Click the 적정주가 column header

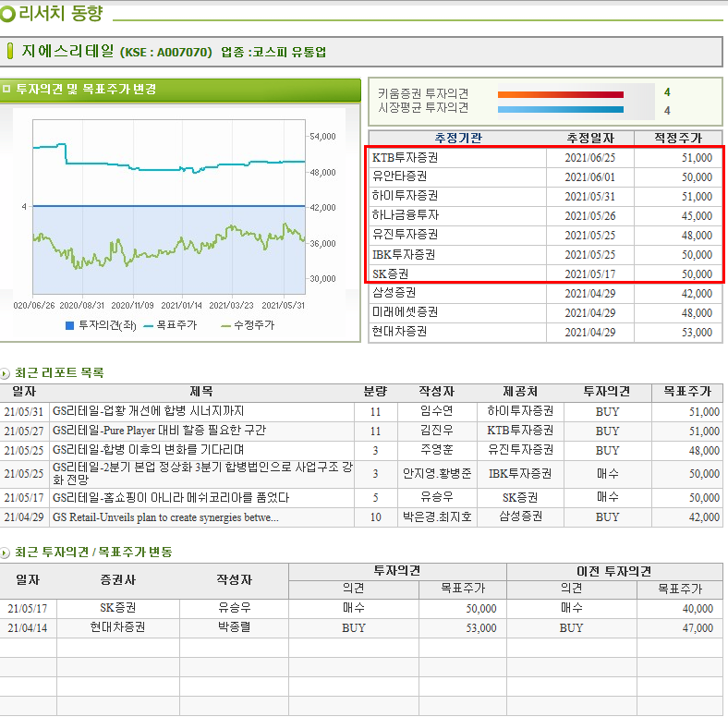pyautogui.click(x=678, y=138)
